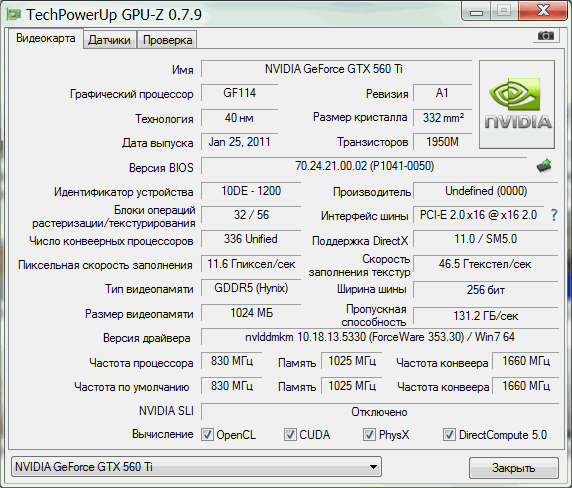The width and height of the screenshot is (572, 488).
Task: Click the 1950M transistors field
Action: pyautogui.click(x=442, y=142)
